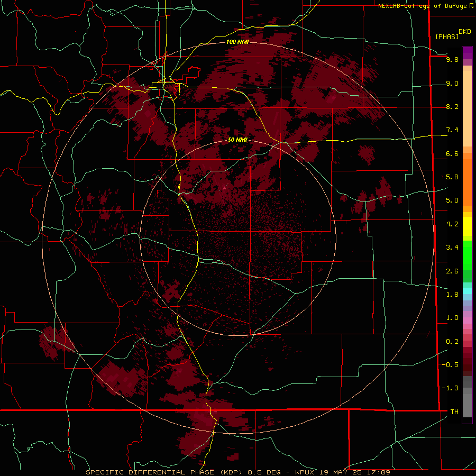The height and width of the screenshot is (476, 476).
Task: Click the 1.0 scale value
Action: (x=452, y=318)
